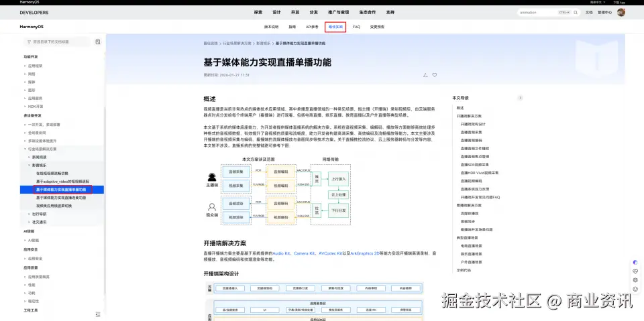
Task: Click the filter funnel icon in sidebar
Action: click(x=29, y=42)
